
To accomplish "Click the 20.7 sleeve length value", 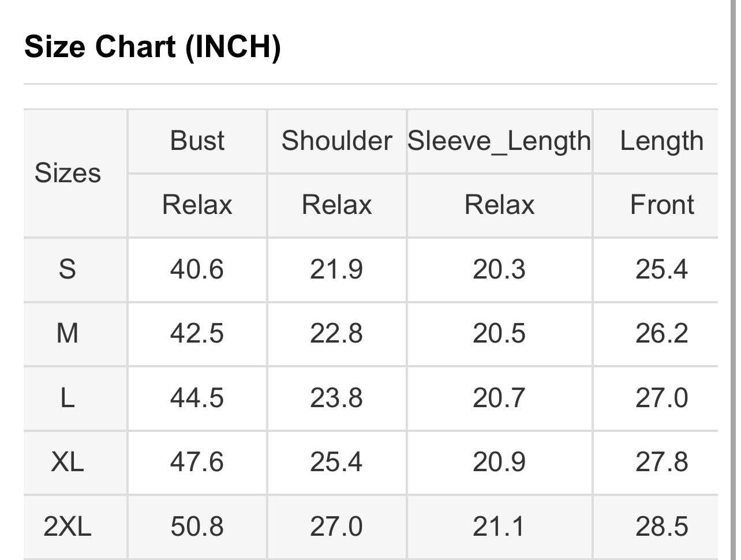I will (x=499, y=398).
